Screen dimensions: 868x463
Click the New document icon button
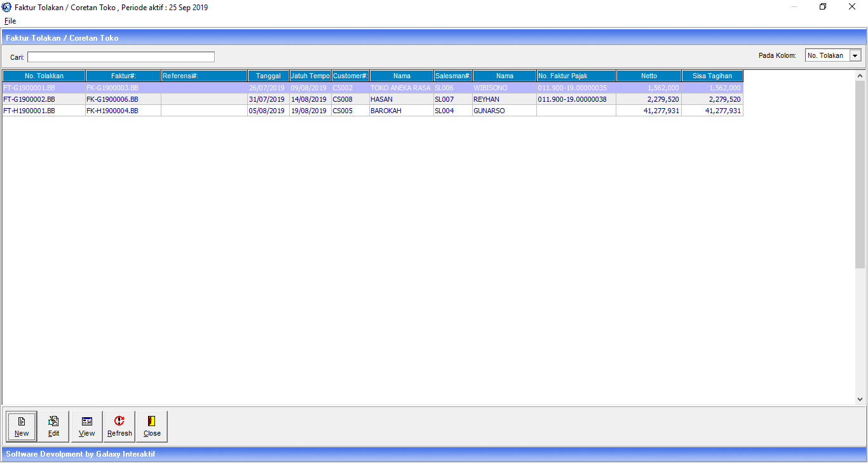coord(22,426)
